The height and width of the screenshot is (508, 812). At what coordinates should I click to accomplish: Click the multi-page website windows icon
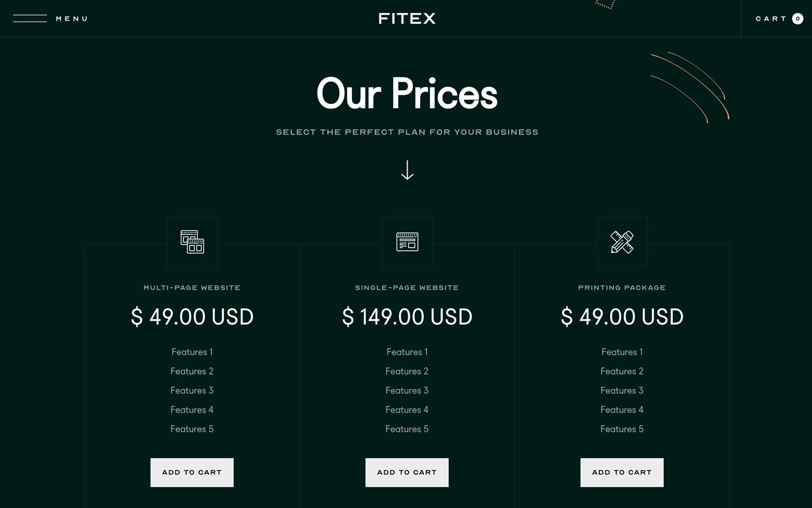coord(192,242)
